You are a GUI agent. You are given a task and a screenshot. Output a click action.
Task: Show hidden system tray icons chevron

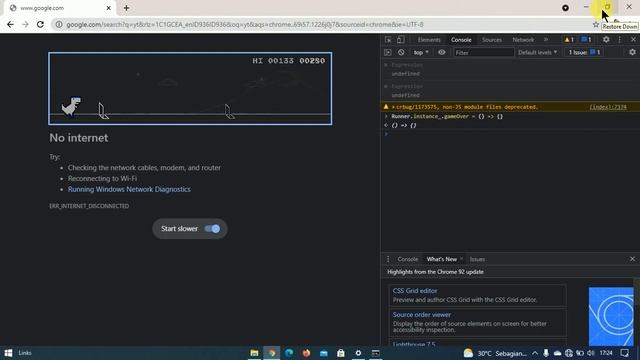(535, 353)
